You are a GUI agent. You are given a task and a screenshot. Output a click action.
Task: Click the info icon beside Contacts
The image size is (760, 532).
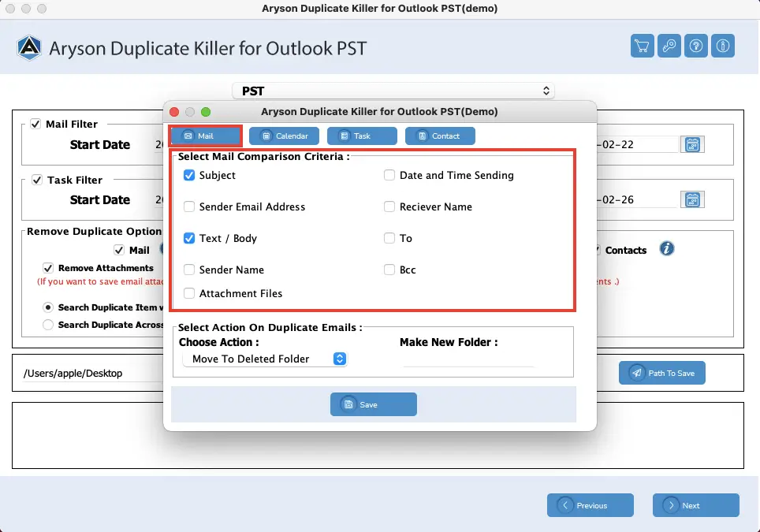(666, 248)
